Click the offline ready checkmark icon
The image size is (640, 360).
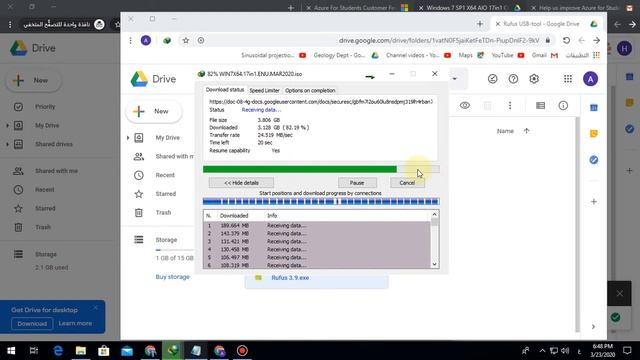(492, 79)
